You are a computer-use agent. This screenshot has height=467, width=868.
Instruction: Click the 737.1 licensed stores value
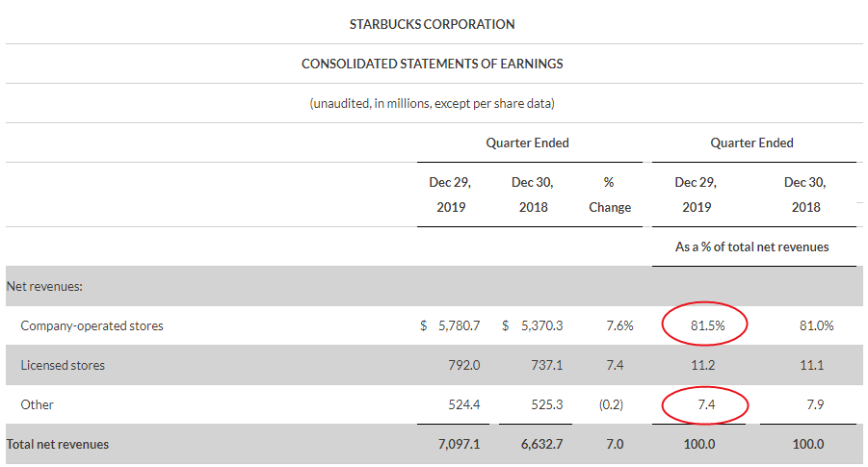click(x=546, y=365)
